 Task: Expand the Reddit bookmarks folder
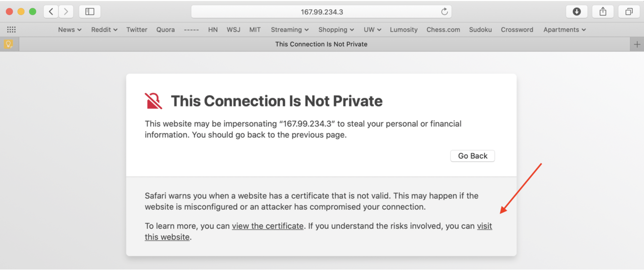coord(104,30)
